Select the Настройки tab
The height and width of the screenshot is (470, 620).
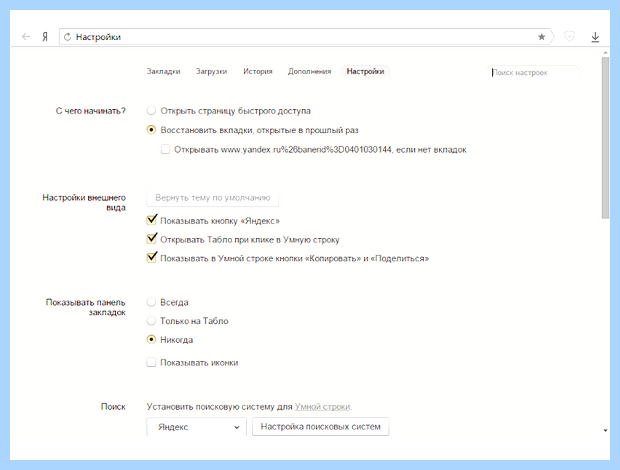pos(365,72)
